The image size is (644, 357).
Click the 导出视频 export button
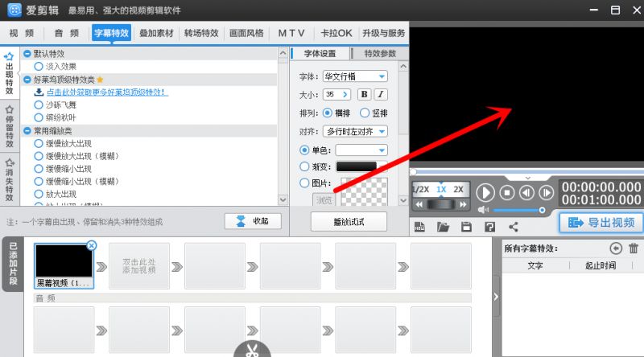(x=601, y=223)
